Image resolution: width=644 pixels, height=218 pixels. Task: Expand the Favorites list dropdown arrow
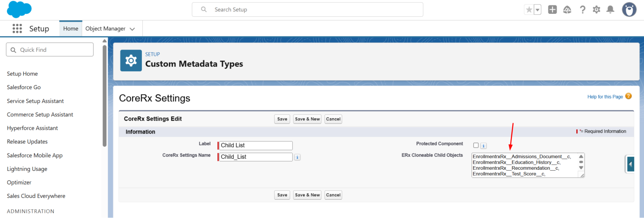click(537, 10)
